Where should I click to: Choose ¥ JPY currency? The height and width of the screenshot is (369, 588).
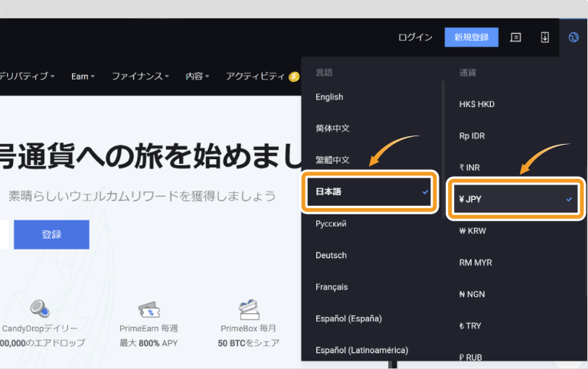pos(515,199)
